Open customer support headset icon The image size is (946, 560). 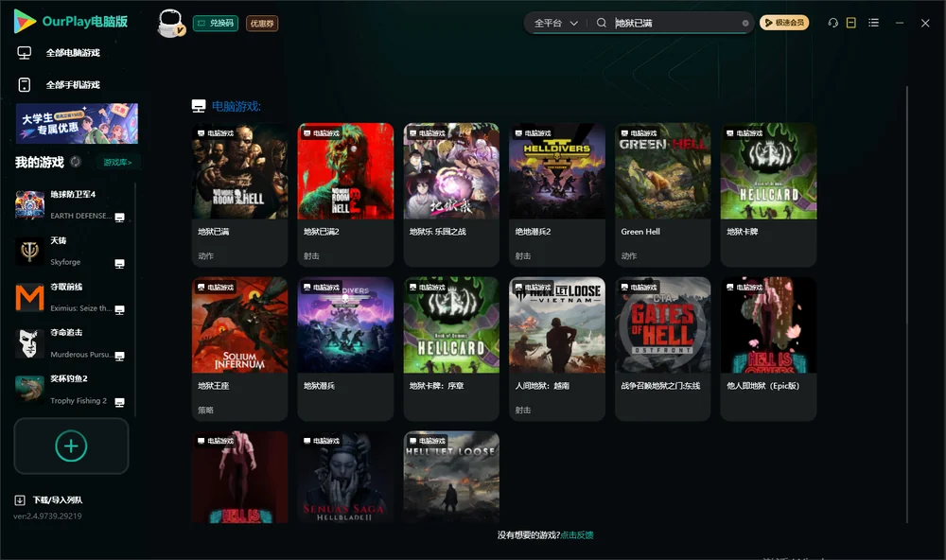coord(833,23)
